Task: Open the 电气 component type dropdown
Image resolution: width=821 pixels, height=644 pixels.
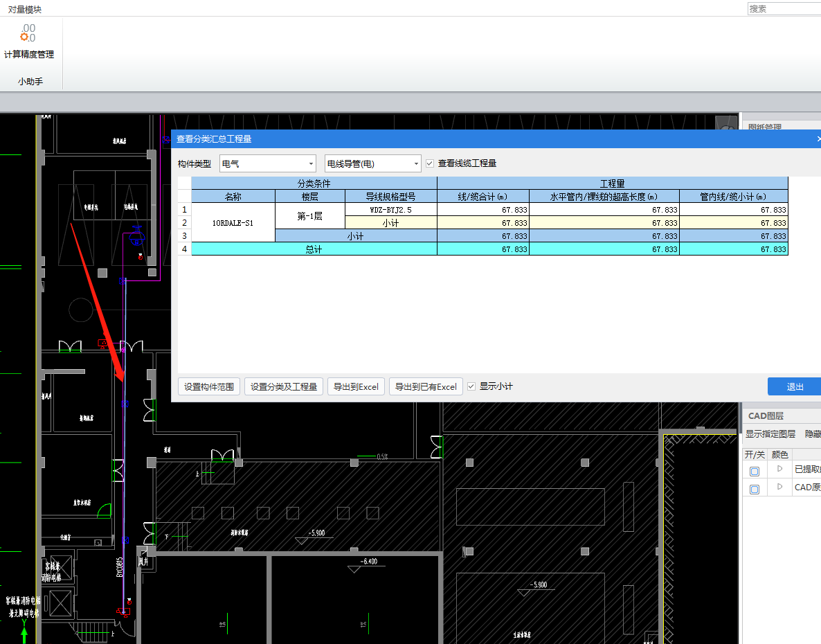Action: click(268, 163)
